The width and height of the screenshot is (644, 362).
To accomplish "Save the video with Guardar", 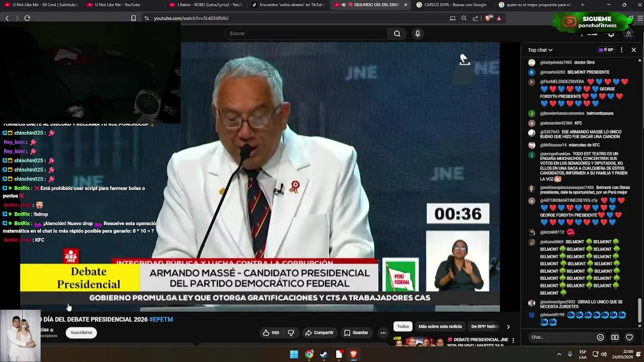I will tap(356, 332).
